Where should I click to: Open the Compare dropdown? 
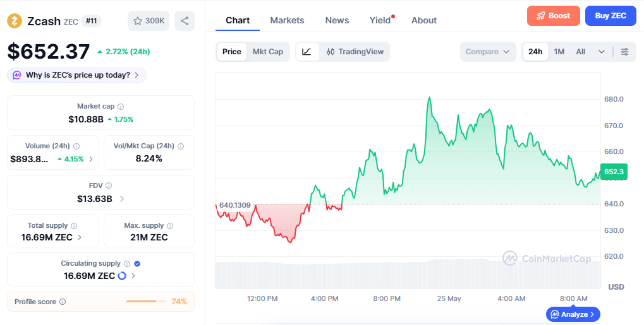pos(487,52)
